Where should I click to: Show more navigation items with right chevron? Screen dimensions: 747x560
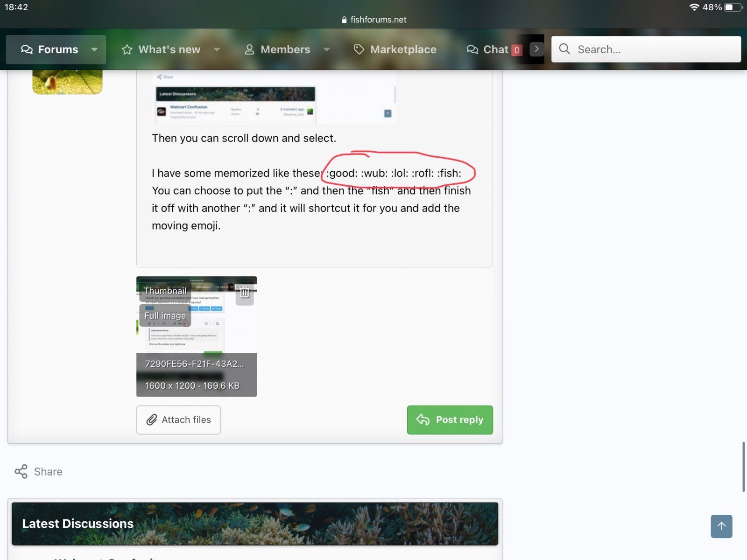click(537, 49)
